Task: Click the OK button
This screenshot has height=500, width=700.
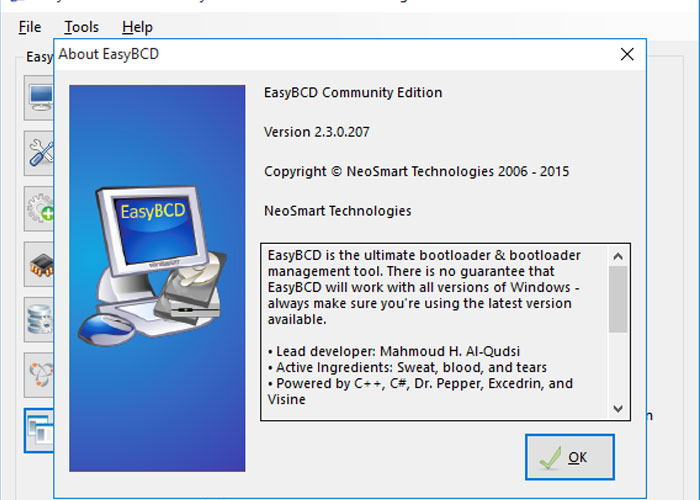Action: [x=570, y=457]
